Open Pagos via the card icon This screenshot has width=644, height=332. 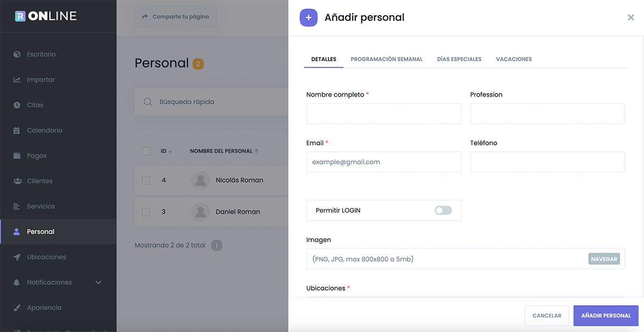[x=17, y=156]
